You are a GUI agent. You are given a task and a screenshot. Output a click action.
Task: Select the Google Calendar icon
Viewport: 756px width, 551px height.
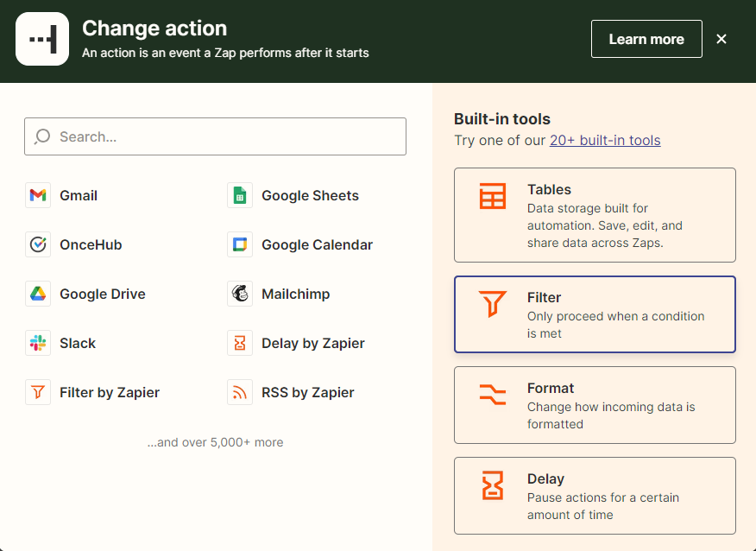click(240, 245)
